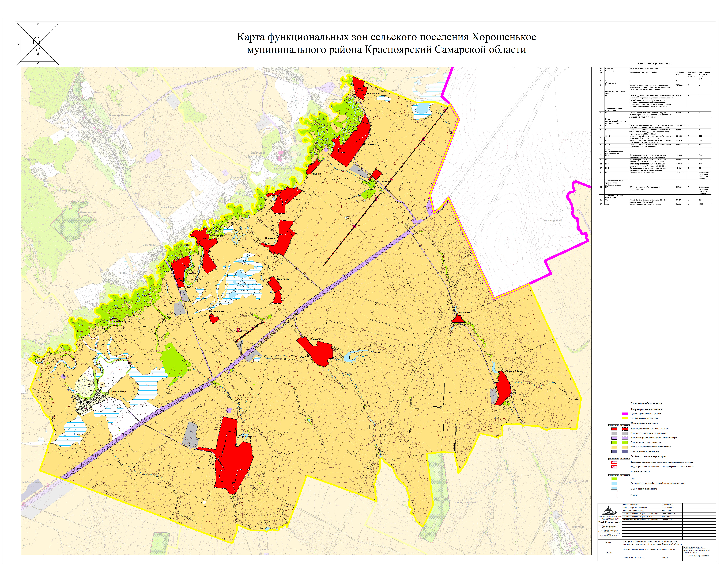Click the regional cultural heritage legend symbol
Screen dimensions: 728x582
(x=614, y=467)
